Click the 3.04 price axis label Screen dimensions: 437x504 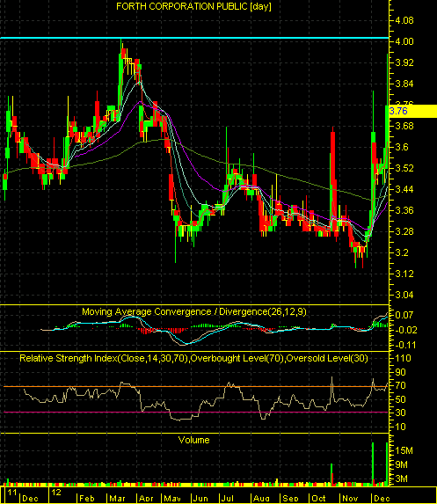(404, 295)
